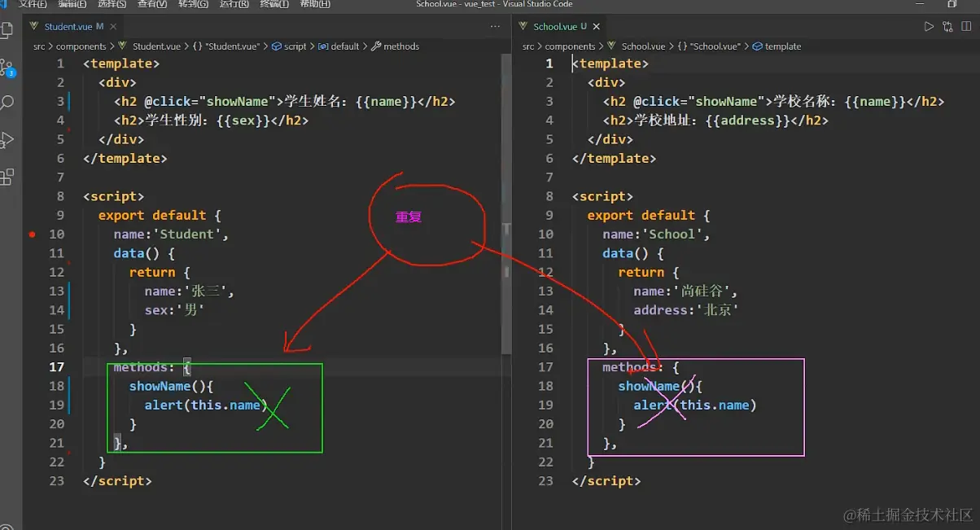Viewport: 980px width, 530px height.
Task: Click "name:'School'," in School.vue
Action: click(x=657, y=234)
